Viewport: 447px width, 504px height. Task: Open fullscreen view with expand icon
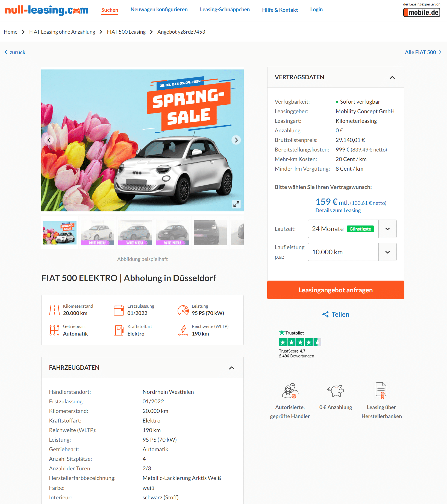[236, 204]
